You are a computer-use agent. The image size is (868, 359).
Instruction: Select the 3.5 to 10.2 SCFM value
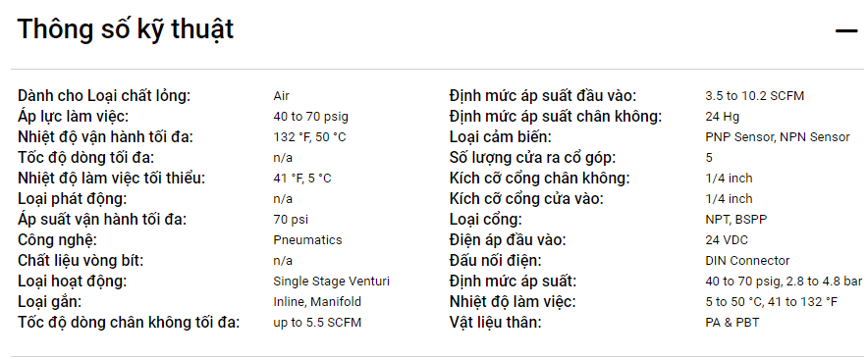point(754,96)
